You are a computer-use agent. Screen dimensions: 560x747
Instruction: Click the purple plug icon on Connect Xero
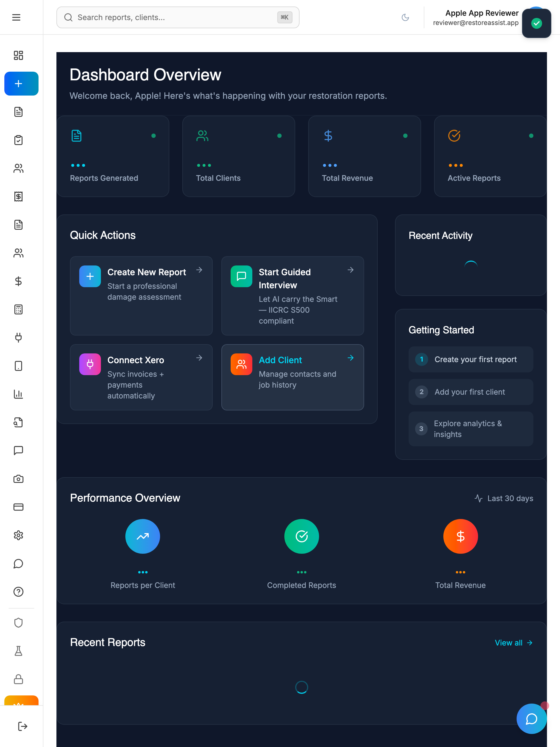[90, 364]
